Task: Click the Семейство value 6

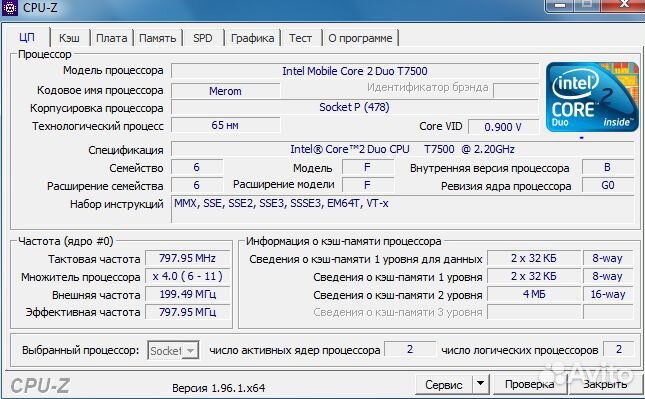Action: click(x=197, y=167)
